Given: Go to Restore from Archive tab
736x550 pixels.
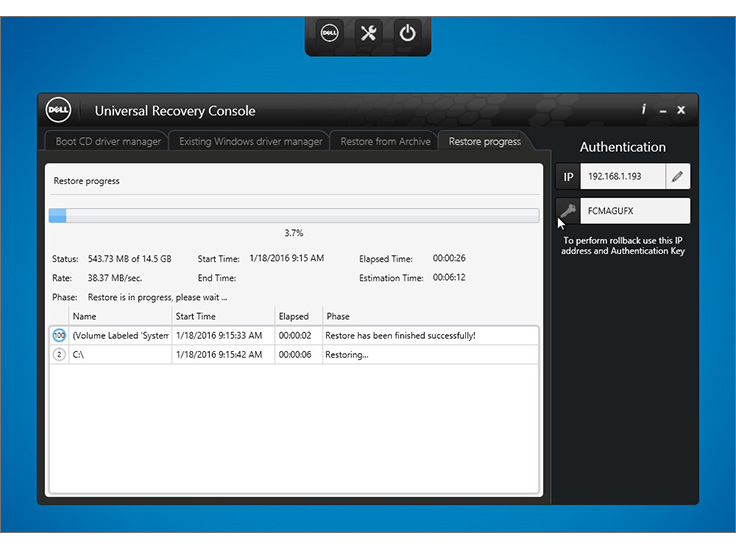Looking at the screenshot, I should (385, 141).
